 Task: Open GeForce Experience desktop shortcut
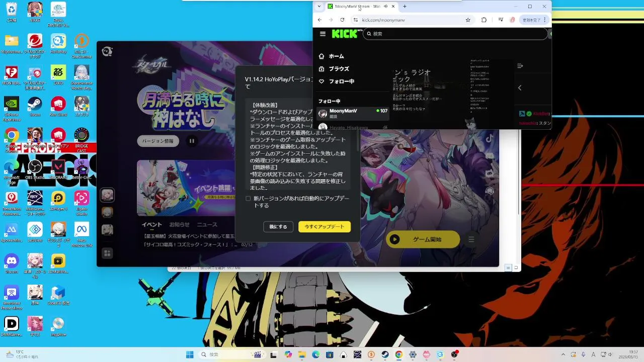(11, 109)
